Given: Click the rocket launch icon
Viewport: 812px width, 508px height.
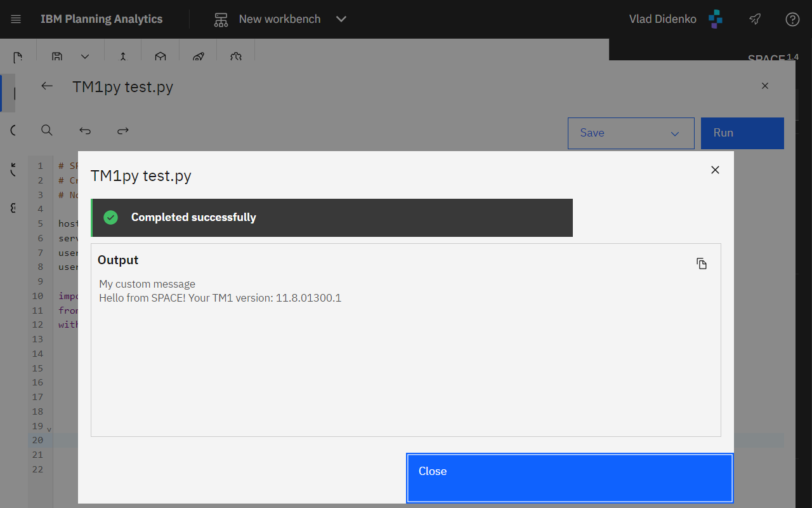Looking at the screenshot, I should [x=755, y=19].
